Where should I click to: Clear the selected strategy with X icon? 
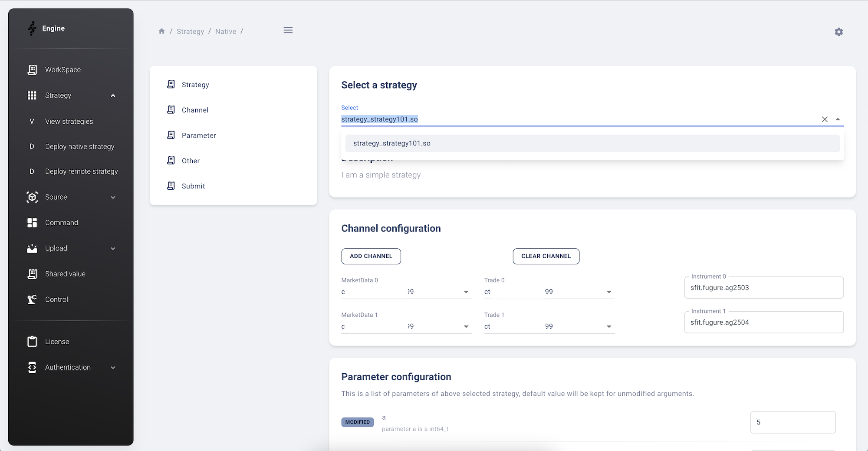click(825, 119)
